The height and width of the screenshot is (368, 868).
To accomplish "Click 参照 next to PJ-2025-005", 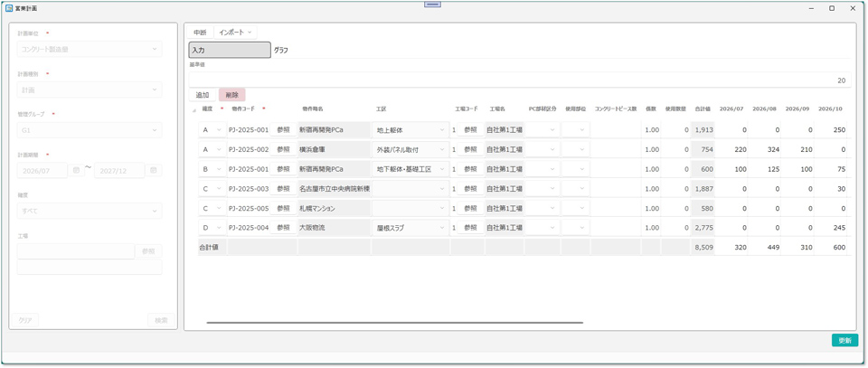I will pyautogui.click(x=283, y=209).
